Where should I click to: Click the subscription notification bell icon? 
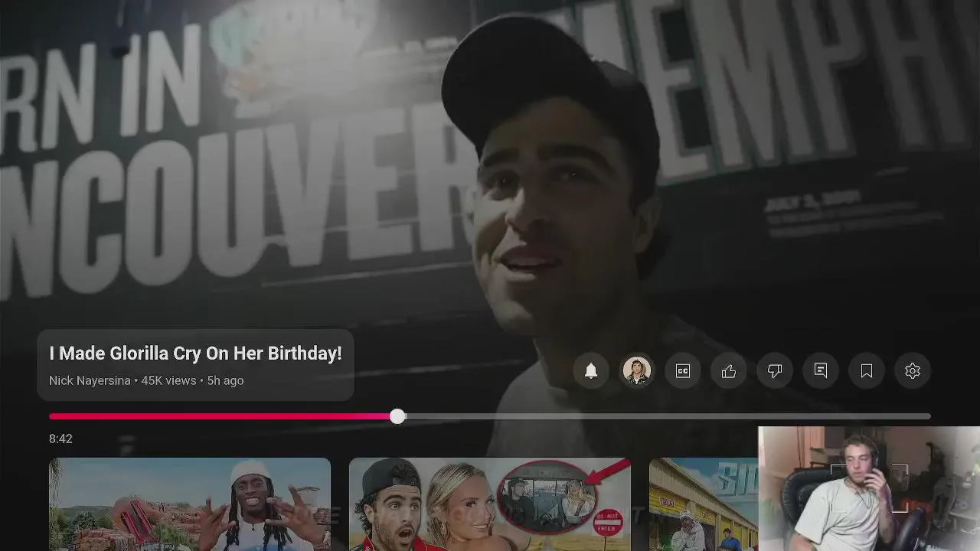point(591,371)
